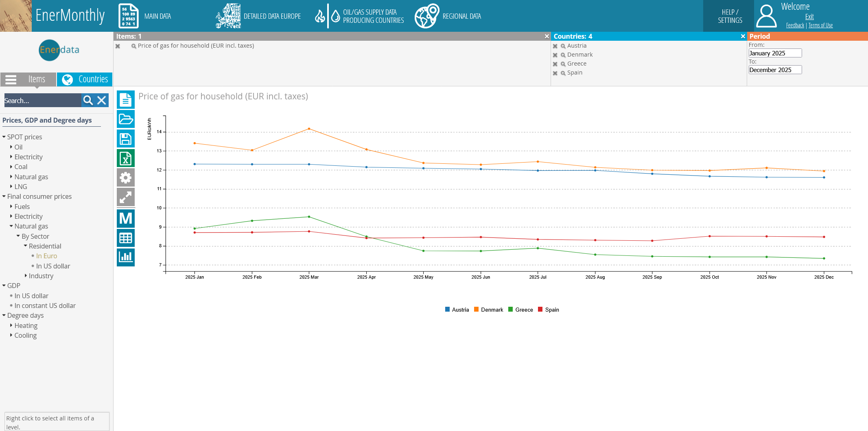This screenshot has width=868, height=431.
Task: Remove Greece from selected countries
Action: pos(555,64)
